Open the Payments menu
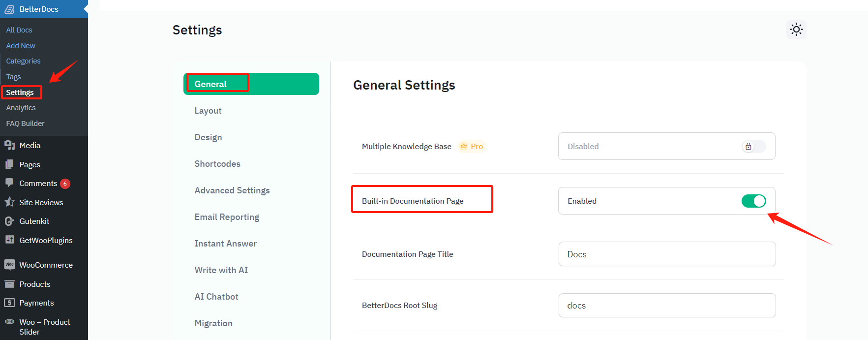Screen dimensions: 868x340 point(44,303)
